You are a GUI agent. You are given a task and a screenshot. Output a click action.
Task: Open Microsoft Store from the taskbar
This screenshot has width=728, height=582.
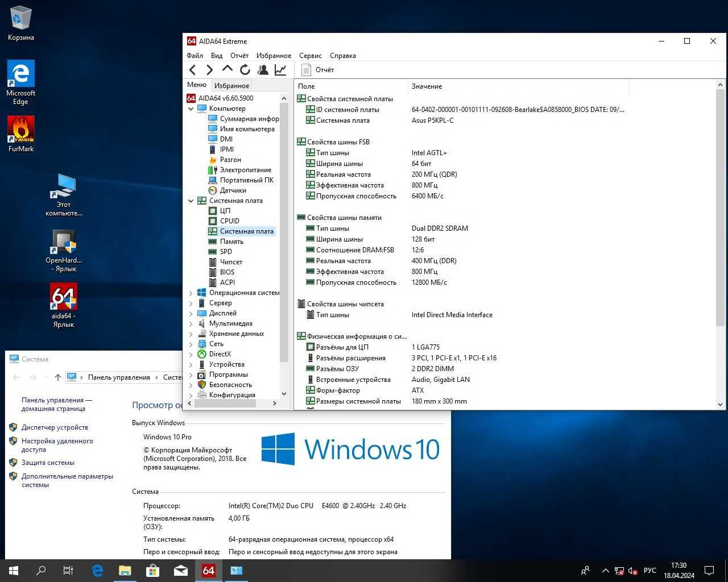click(x=152, y=571)
